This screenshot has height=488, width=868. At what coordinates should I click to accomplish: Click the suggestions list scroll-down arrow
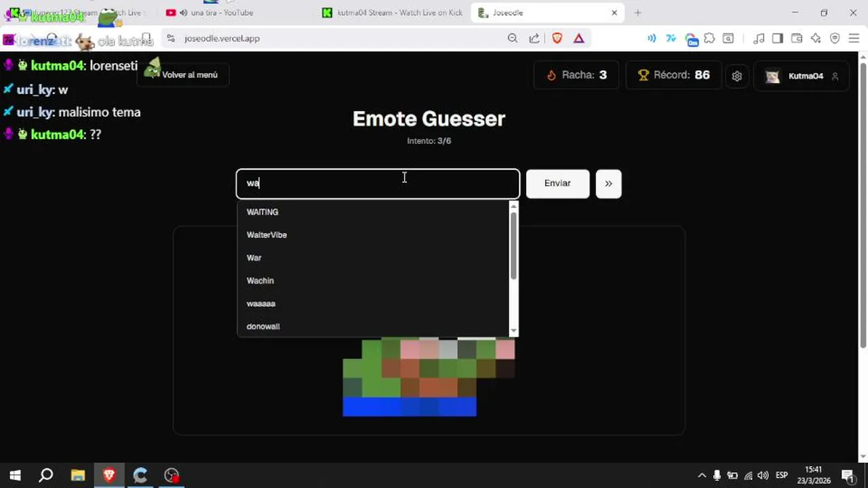pos(513,331)
